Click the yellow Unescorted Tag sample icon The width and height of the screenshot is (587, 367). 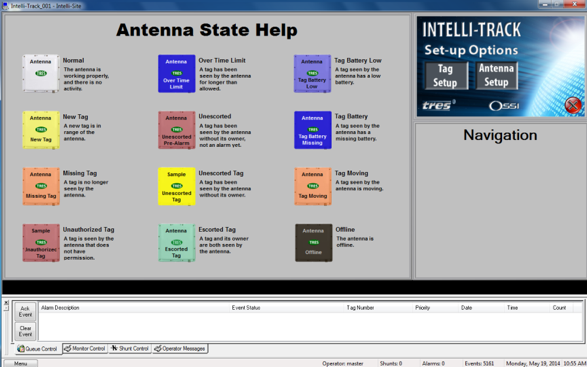177,186
